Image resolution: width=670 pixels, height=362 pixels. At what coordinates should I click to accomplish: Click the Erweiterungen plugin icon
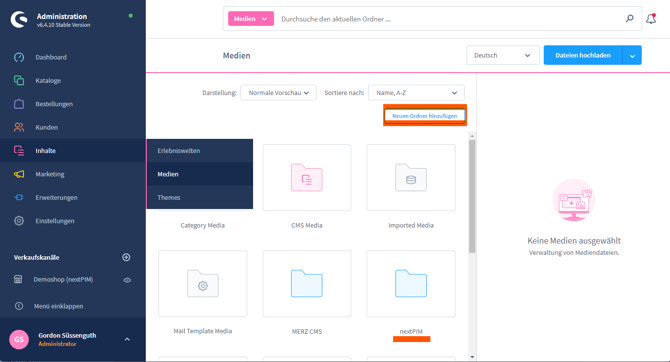[19, 197]
